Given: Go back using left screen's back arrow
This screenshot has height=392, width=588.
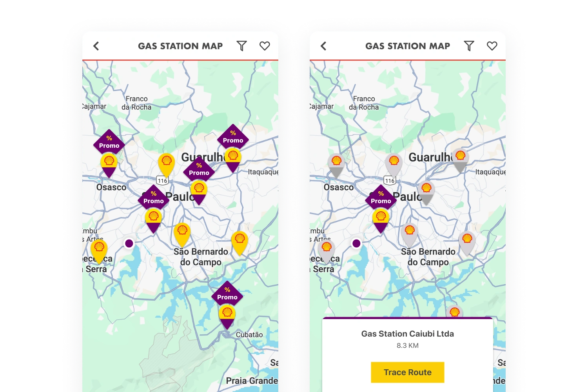Looking at the screenshot, I should [x=96, y=46].
